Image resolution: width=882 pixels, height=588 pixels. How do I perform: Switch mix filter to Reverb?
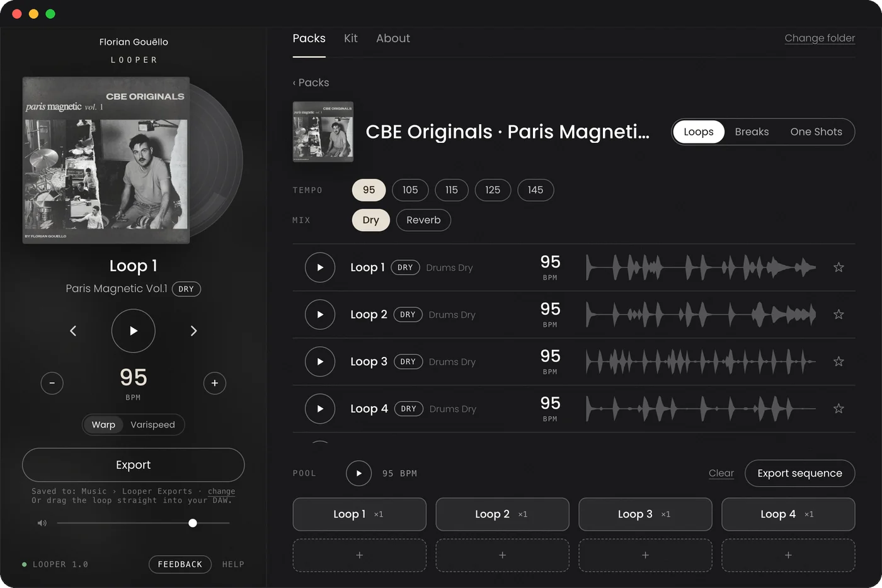pos(423,220)
